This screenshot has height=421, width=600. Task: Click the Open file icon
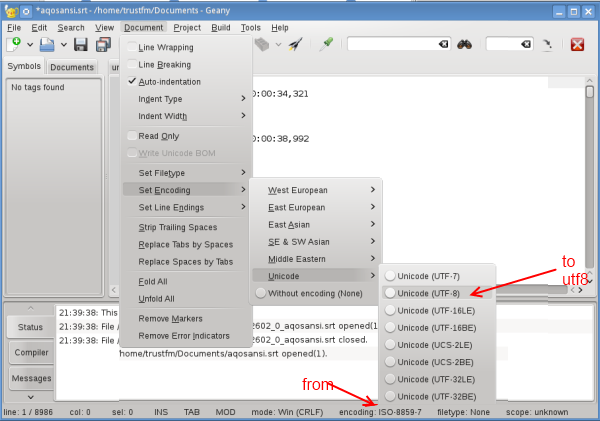tap(47, 44)
